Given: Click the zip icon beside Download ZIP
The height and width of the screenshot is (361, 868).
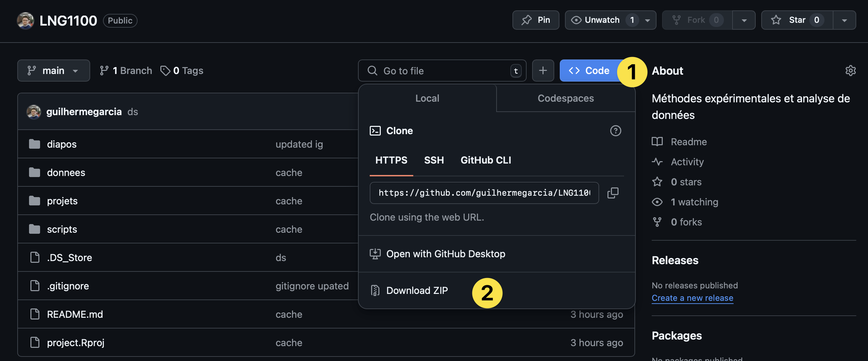Looking at the screenshot, I should point(375,290).
